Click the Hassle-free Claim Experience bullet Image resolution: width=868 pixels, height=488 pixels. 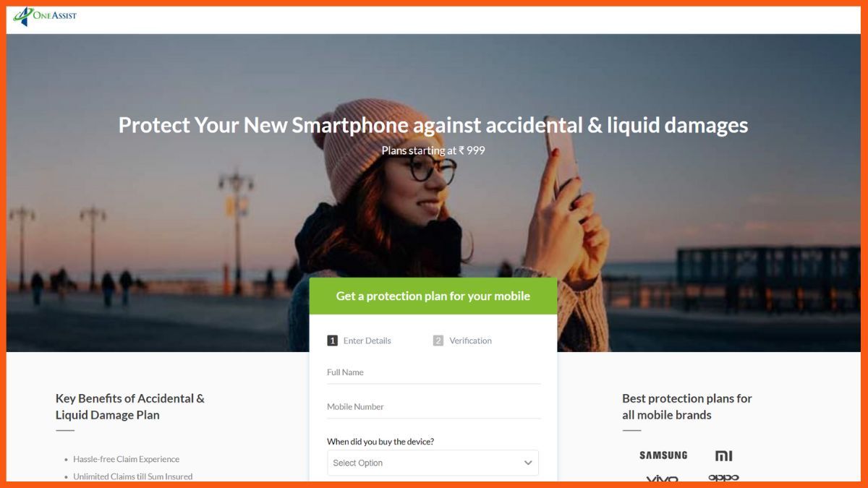click(x=127, y=459)
